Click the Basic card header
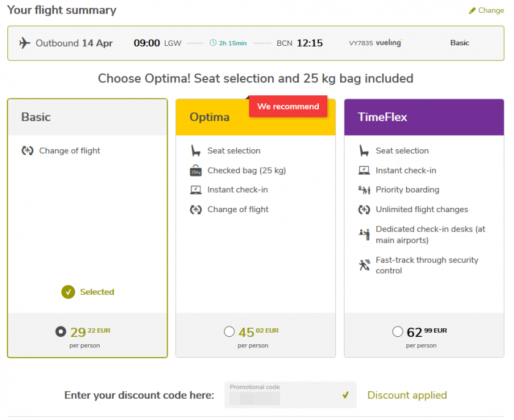Viewport: 514px width, 420px height. [x=87, y=116]
